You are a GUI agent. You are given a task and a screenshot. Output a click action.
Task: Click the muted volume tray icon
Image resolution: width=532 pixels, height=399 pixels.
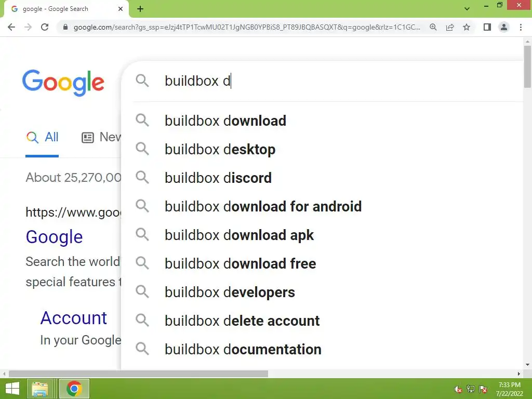[x=458, y=390]
